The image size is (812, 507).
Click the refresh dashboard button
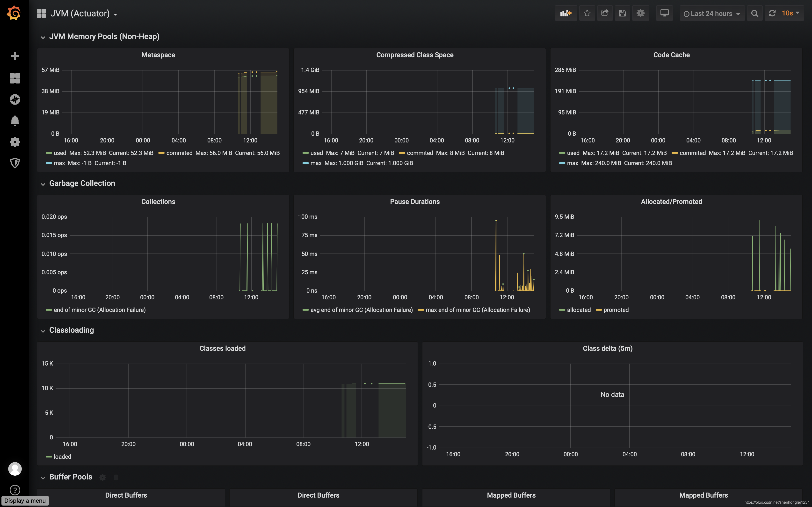point(772,14)
